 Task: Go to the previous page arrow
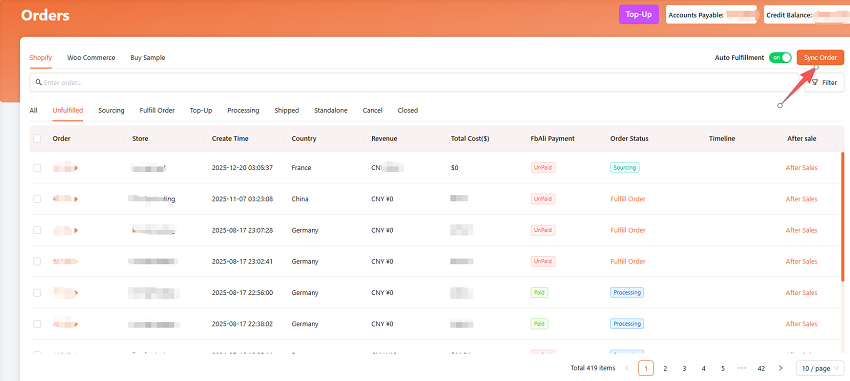point(627,369)
